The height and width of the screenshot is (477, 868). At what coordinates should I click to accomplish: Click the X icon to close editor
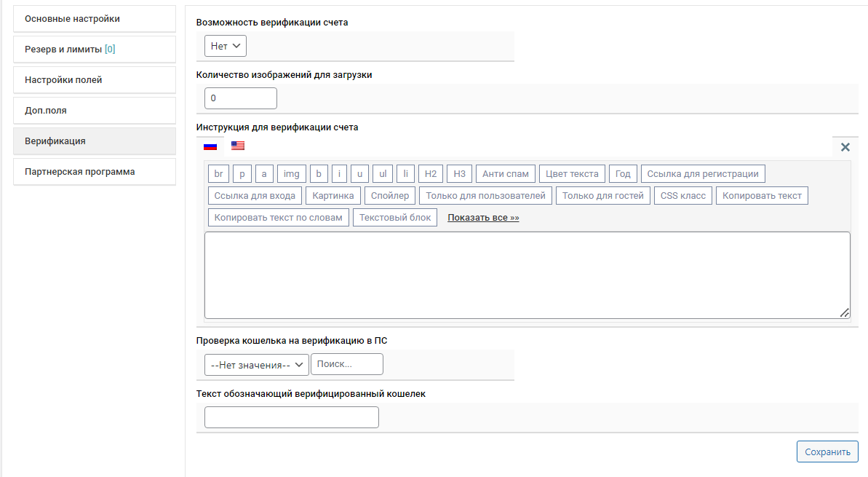(x=845, y=147)
